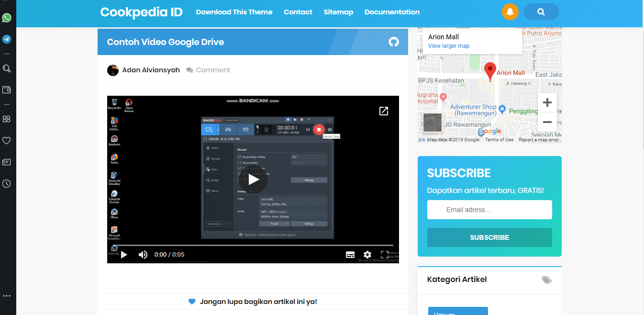Open the sidebar search icon
644x315 pixels.
point(7,68)
